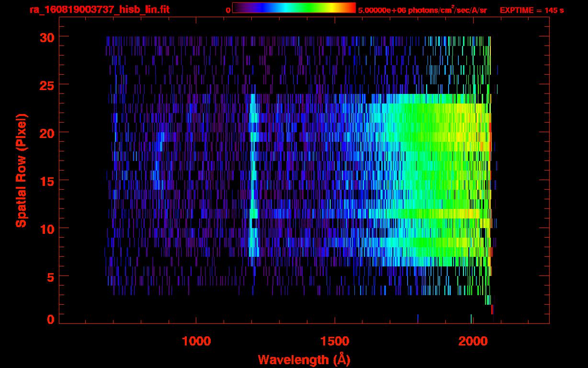This screenshot has width=588, height=368.
Task: Click the rainbow color bar legend
Action: pyautogui.click(x=294, y=8)
